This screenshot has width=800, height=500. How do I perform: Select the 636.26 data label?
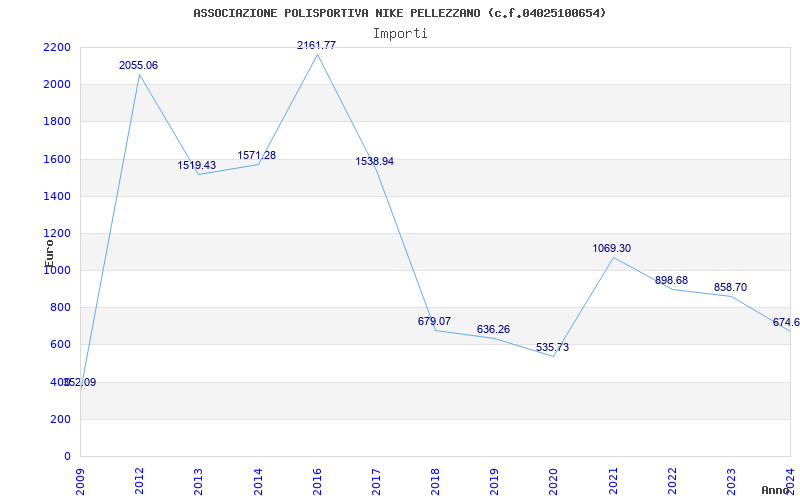[x=493, y=330]
